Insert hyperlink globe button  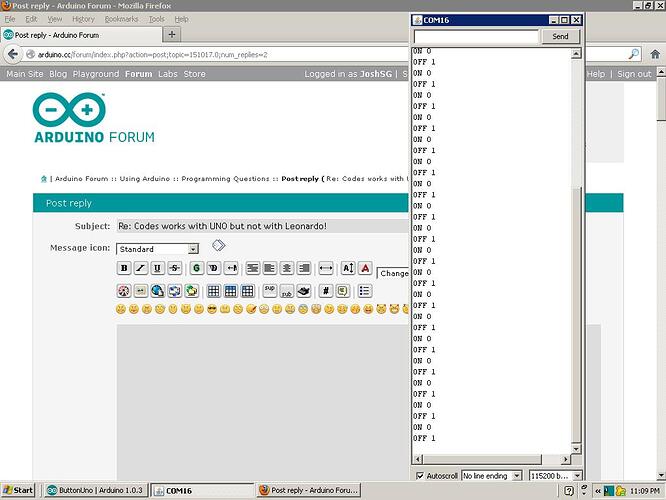pyautogui.click(x=158, y=291)
